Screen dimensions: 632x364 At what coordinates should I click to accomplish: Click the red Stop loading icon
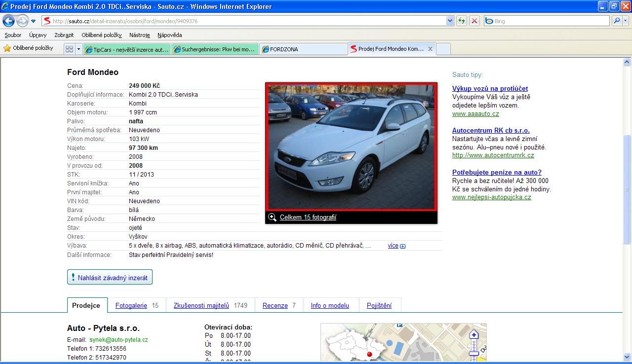pos(474,21)
